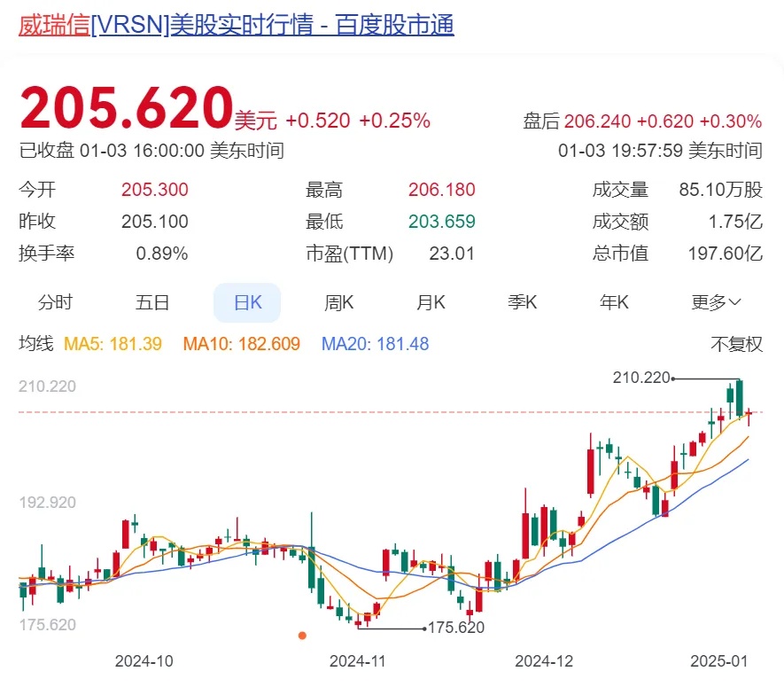Click the 2024-12 date axis label
Screen dimensions: 784x687
[x=544, y=661]
